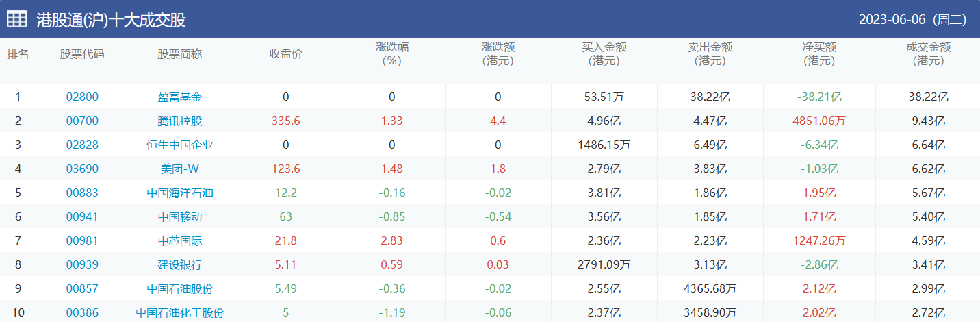The image size is (980, 322).
Task: Click the table grid icon in header
Action: click(x=17, y=19)
